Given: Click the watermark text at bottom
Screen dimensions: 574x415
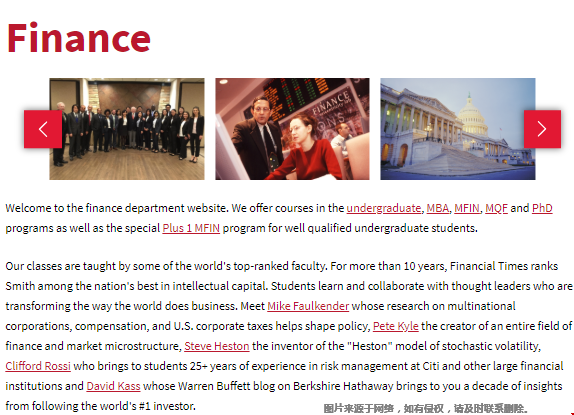Looking at the screenshot, I should coord(425,408).
